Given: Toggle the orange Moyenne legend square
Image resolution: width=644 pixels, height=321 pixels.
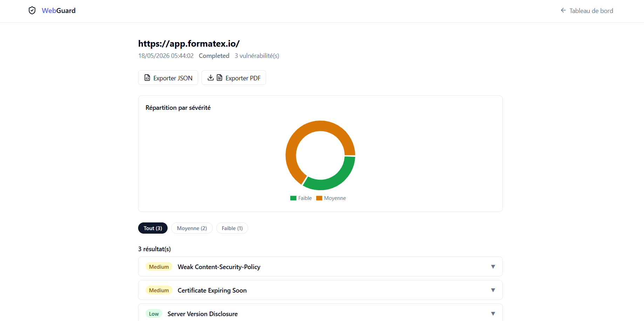Looking at the screenshot, I should click(319, 198).
